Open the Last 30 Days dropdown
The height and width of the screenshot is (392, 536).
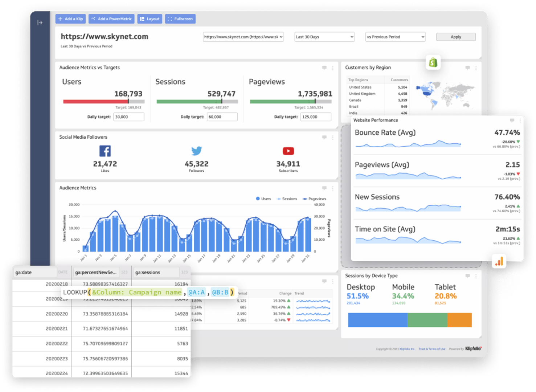[324, 37]
